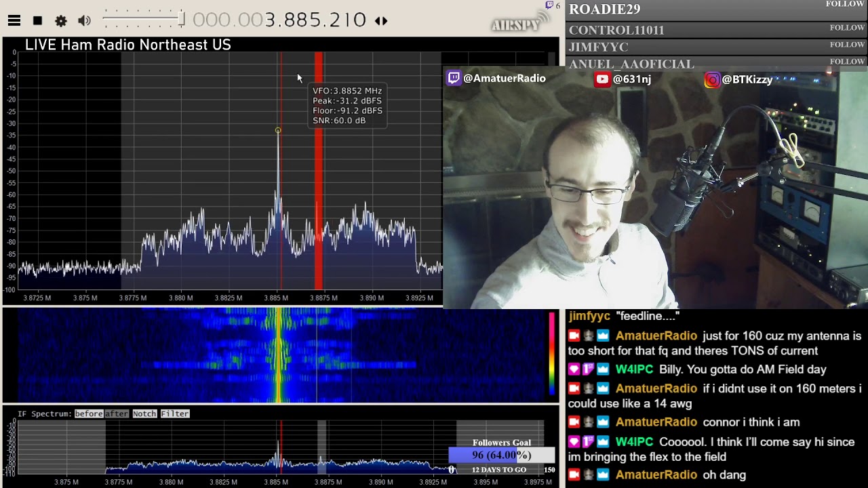The height and width of the screenshot is (488, 868).
Task: Click the "Peak:-31.2 dBFS" tooltip line
Action: (x=347, y=101)
